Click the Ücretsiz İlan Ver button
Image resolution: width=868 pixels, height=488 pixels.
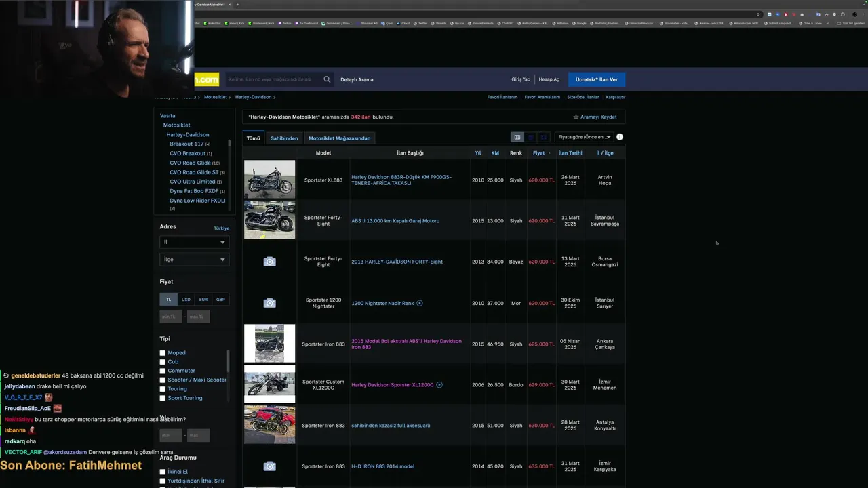click(597, 79)
